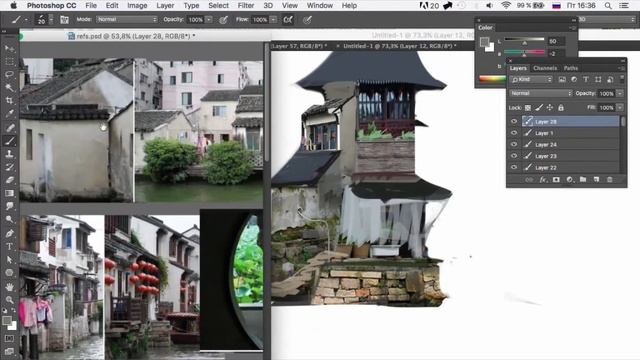The image size is (640, 360).
Task: Open the layer Fill dropdown
Action: pyautogui.click(x=620, y=107)
